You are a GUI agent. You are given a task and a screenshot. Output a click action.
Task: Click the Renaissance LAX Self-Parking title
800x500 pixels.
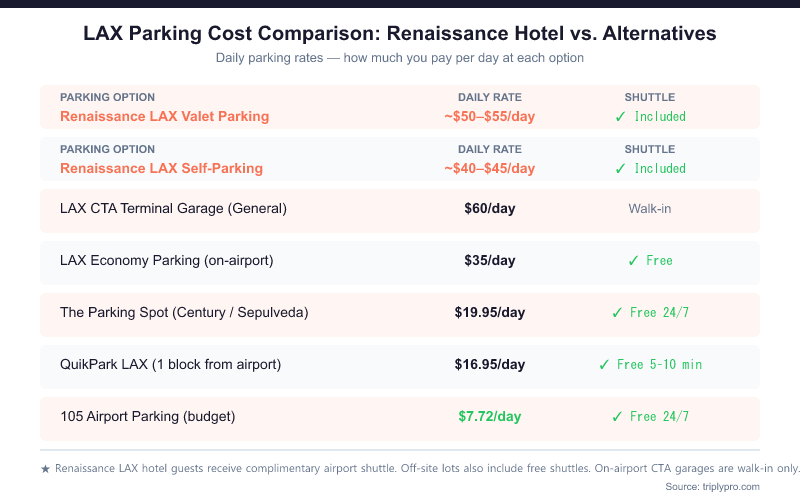pyautogui.click(x=161, y=168)
